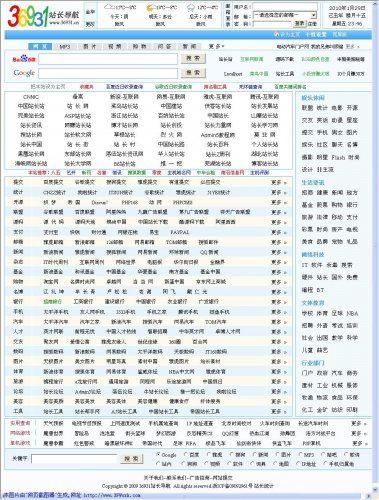Image resolution: width=379 pixels, height=500 pixels.
Task: Click the set-as-homepage icon in blue bar
Action: [x=276, y=34]
